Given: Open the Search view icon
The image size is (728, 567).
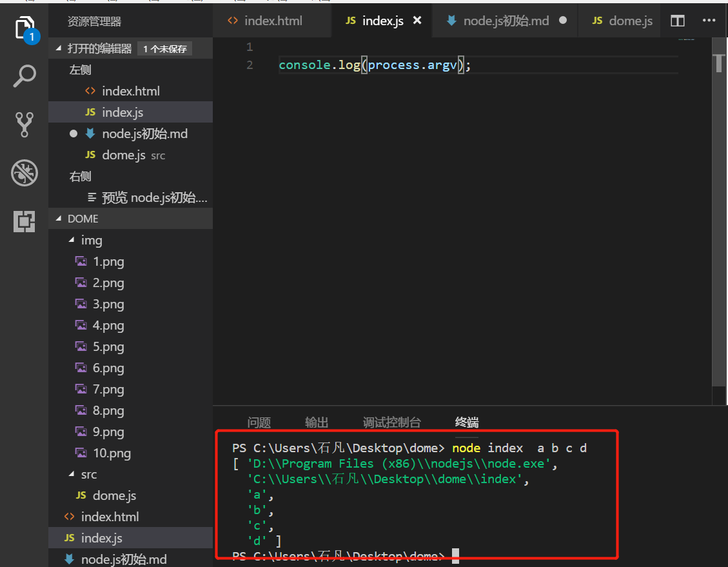Looking at the screenshot, I should pyautogui.click(x=25, y=76).
